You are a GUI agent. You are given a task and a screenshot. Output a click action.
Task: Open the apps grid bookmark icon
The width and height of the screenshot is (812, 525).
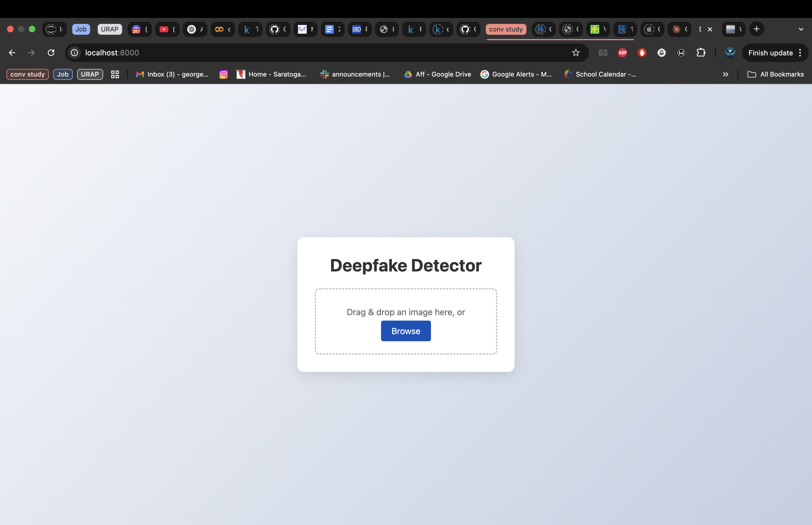[x=115, y=74]
